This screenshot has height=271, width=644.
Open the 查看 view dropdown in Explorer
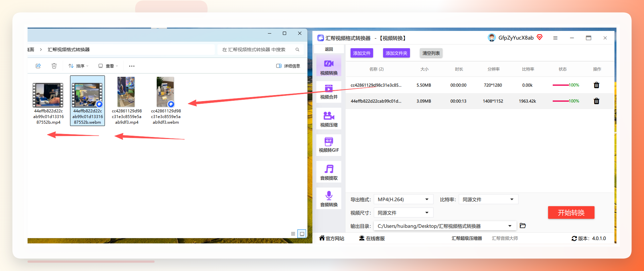[108, 66]
